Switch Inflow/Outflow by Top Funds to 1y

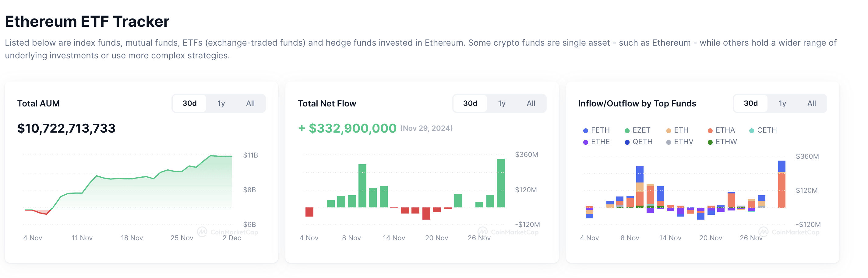pos(782,103)
